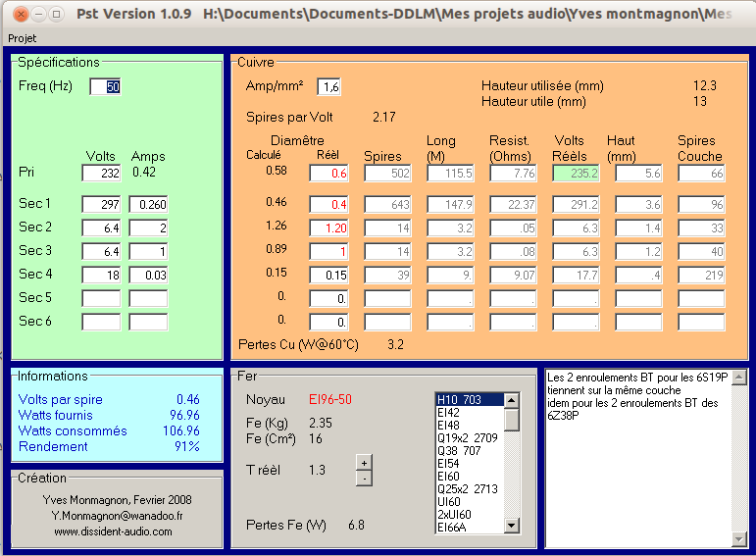This screenshot has width=756, height=556.
Task: Click the Y.Monmagnon@wanadoo.fr email text
Action: click(x=117, y=516)
